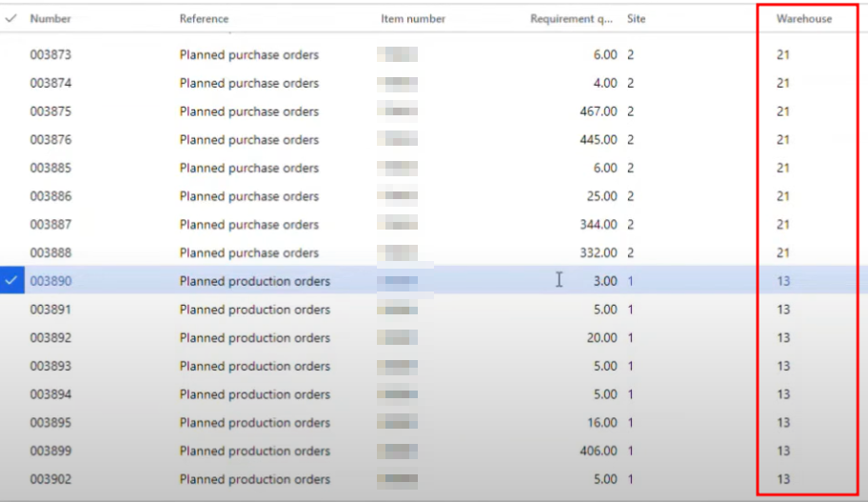Image resolution: width=868 pixels, height=502 pixels.
Task: Click site value 1 in selected row
Action: tap(630, 281)
